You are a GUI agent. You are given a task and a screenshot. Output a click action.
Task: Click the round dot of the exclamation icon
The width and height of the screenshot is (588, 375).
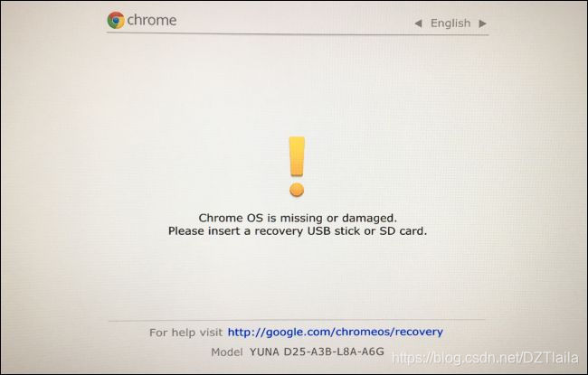coord(297,190)
